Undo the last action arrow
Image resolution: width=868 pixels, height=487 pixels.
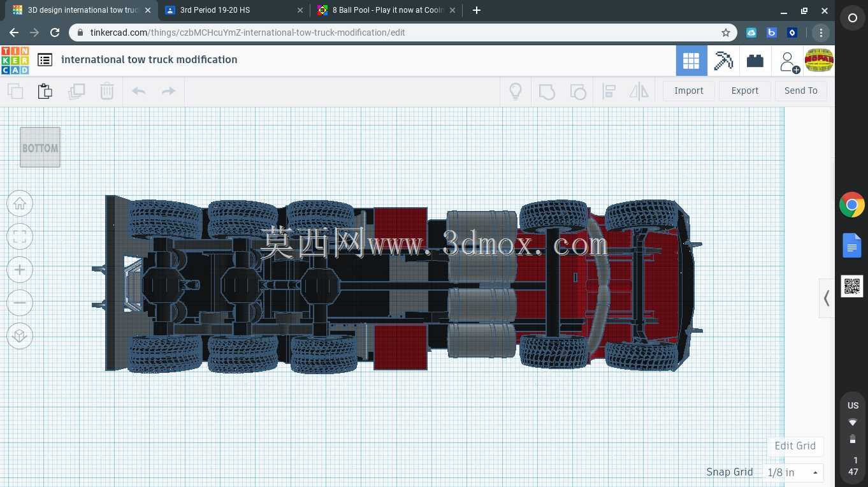(138, 91)
